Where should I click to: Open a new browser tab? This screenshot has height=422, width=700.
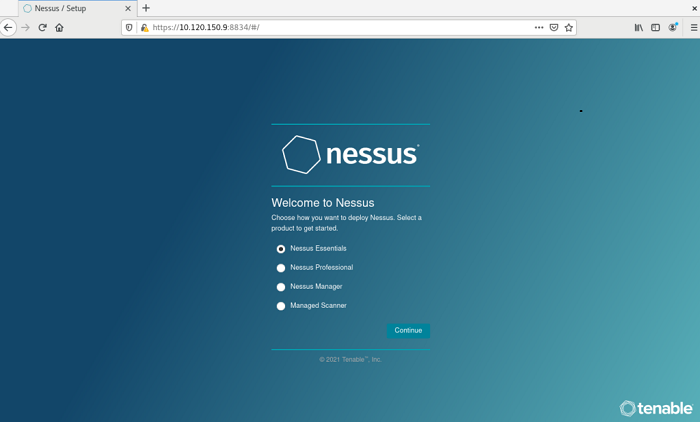click(146, 8)
